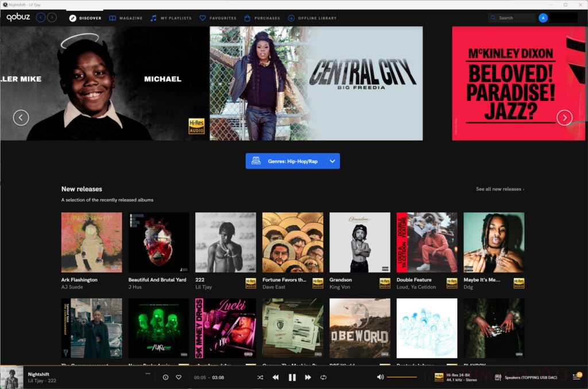
Task: Open McKinley Dixon Beloved Paradise Jazz banner
Action: [519, 83]
